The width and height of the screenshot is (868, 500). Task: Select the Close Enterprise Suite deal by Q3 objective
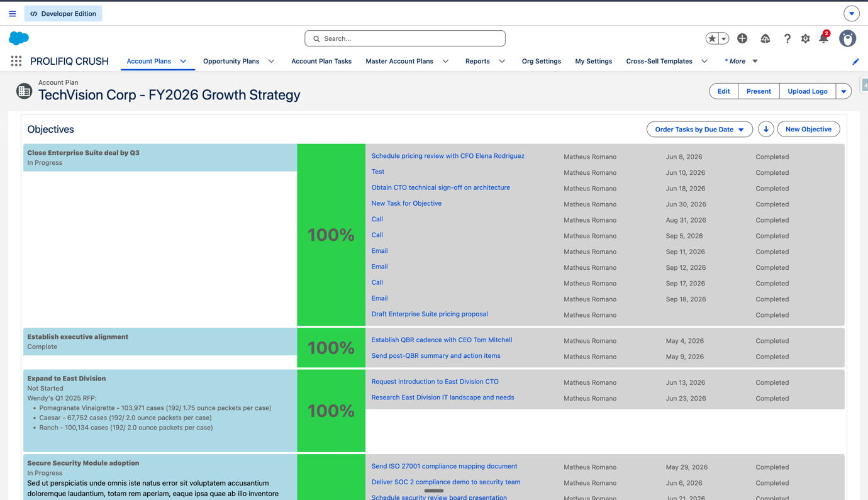click(84, 153)
